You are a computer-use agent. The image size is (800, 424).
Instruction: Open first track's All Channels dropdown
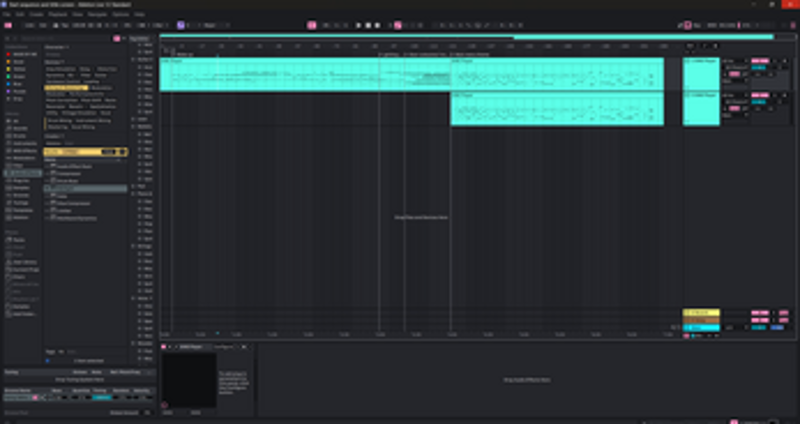(x=735, y=67)
